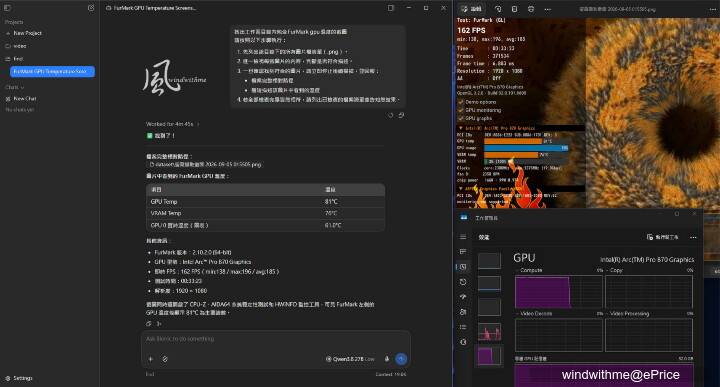Select New Project in the sidebar

coord(24,33)
